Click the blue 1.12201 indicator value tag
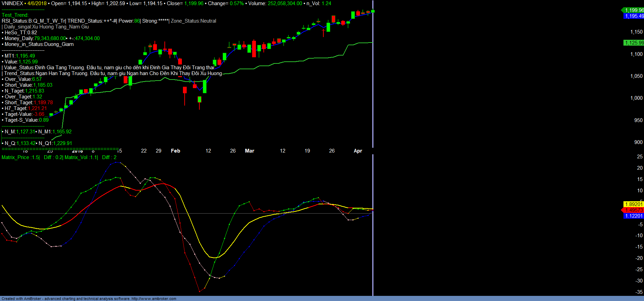The image size is (644, 301). 634,216
